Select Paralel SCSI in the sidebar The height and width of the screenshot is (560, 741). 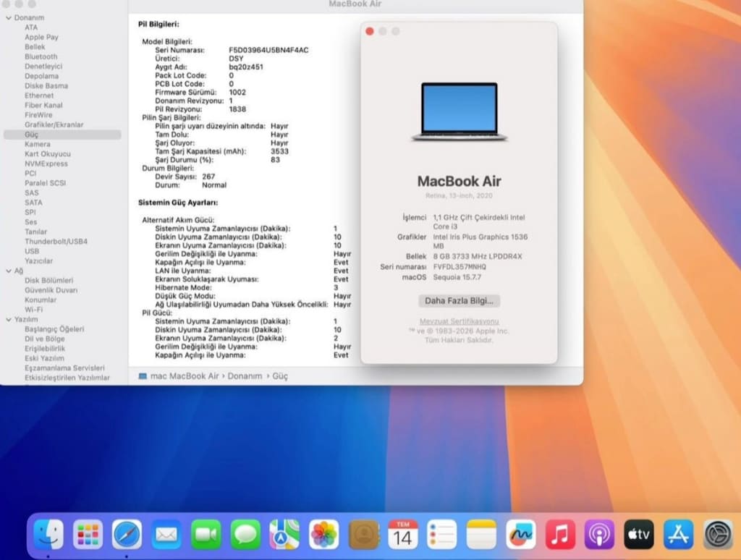[46, 183]
